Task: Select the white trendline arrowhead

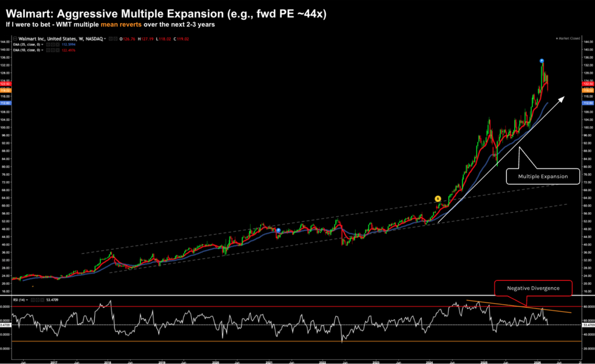Action: click(x=561, y=99)
